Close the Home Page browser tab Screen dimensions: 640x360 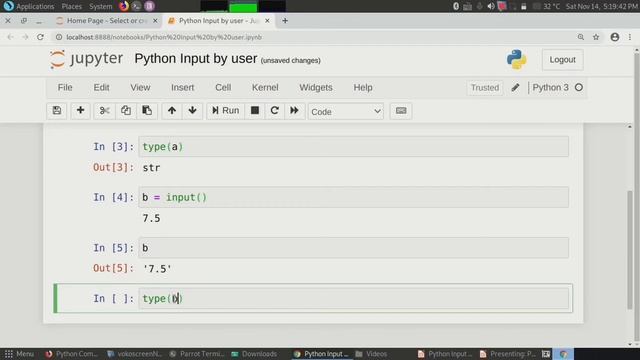tap(155, 20)
